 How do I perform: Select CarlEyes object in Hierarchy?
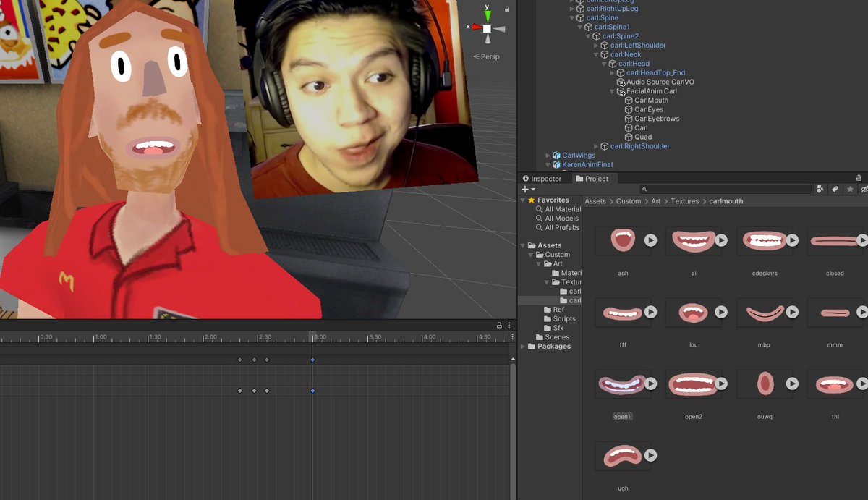coord(643,110)
